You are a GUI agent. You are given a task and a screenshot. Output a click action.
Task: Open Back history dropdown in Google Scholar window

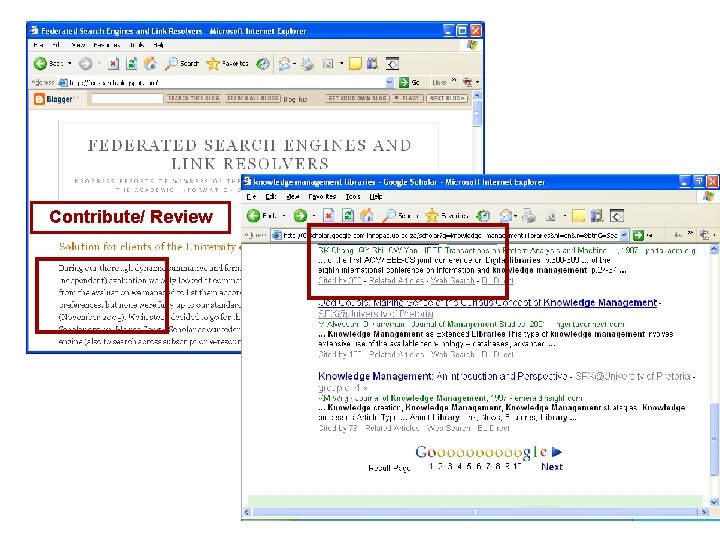pyautogui.click(x=284, y=215)
